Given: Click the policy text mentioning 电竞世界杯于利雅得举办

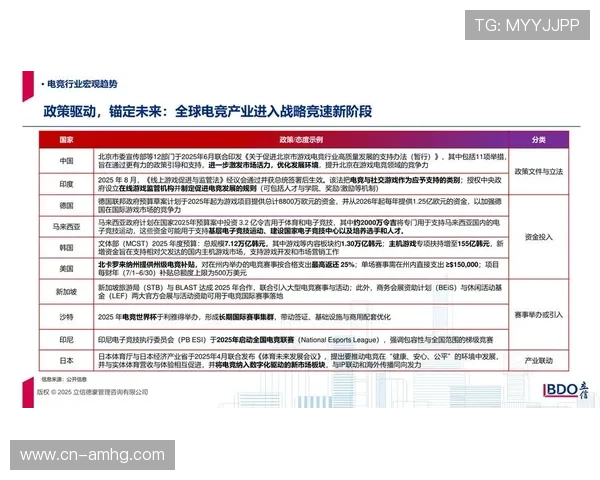Looking at the screenshot, I should [x=244, y=317].
